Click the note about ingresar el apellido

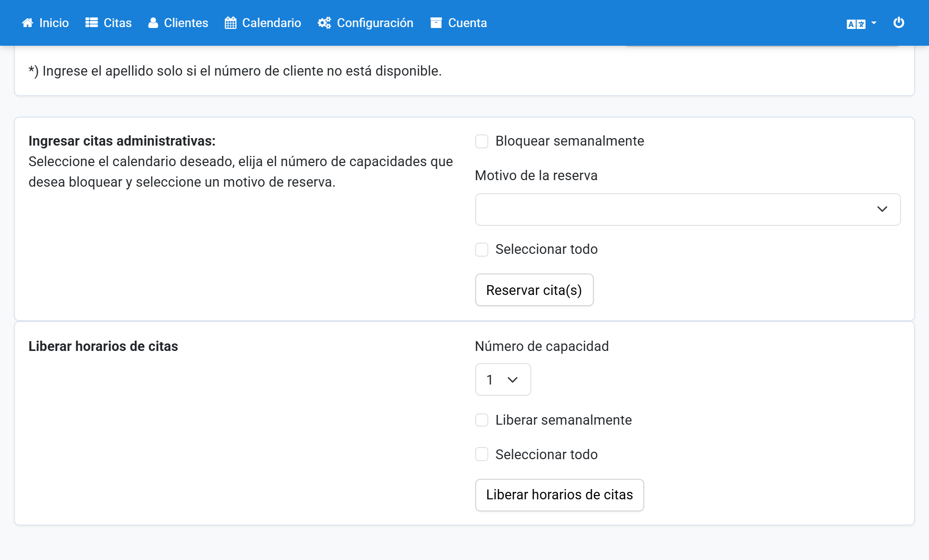[235, 71]
